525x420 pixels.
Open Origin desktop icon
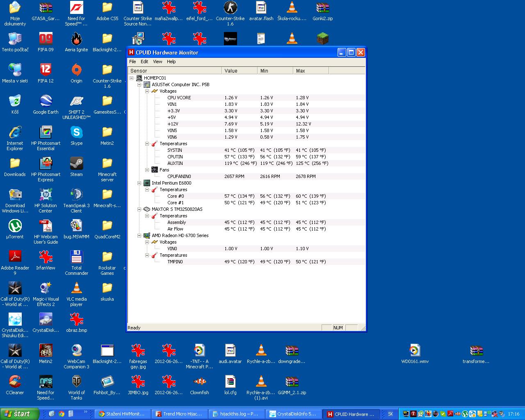76,74
